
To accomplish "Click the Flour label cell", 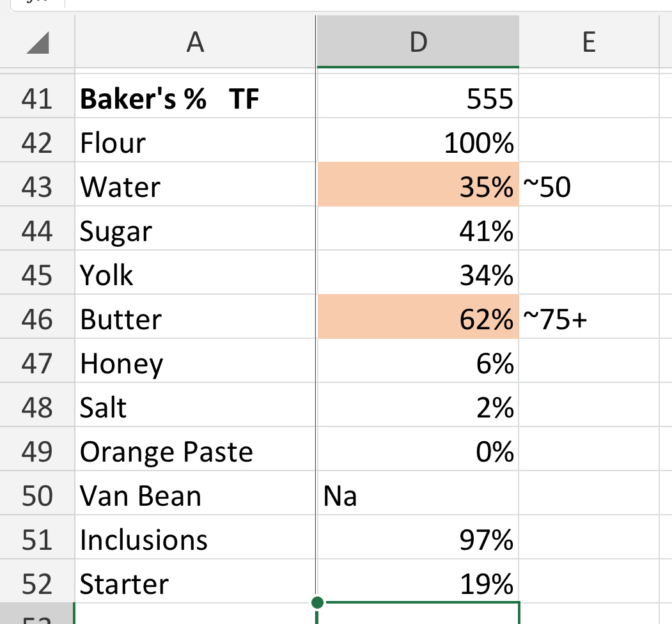I will 195,143.
